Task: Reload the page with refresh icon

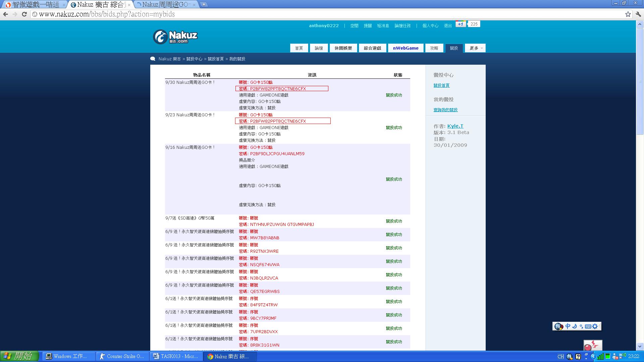Action: (x=24, y=14)
